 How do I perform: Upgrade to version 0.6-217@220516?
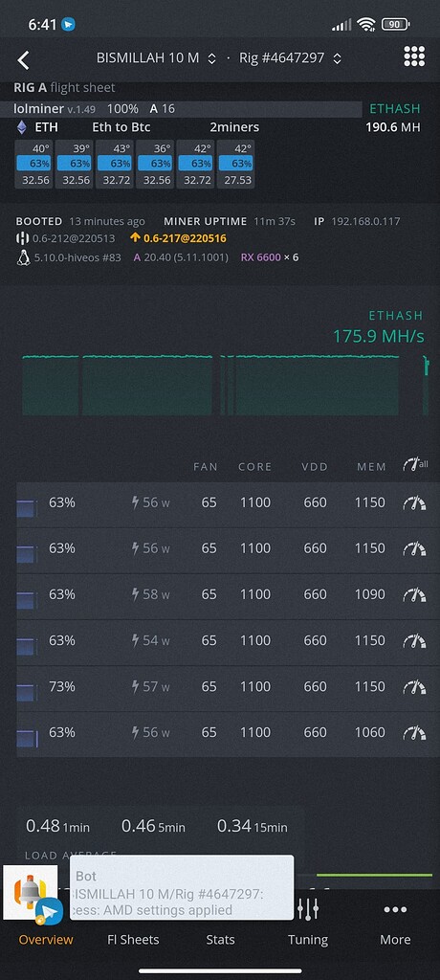click(x=178, y=238)
